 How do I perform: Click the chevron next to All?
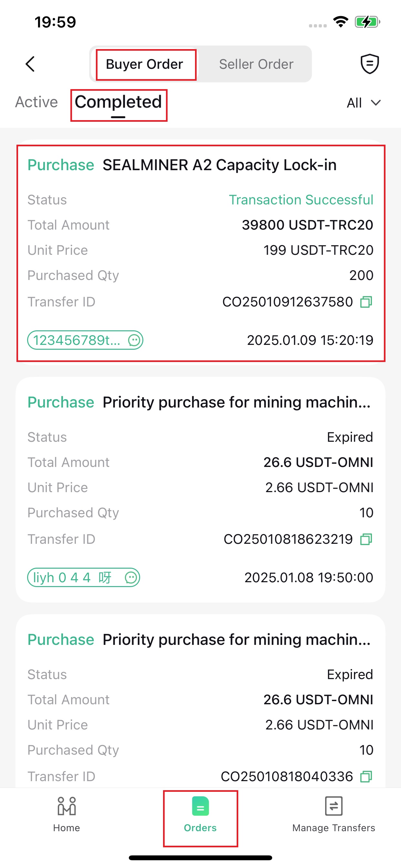tap(376, 103)
